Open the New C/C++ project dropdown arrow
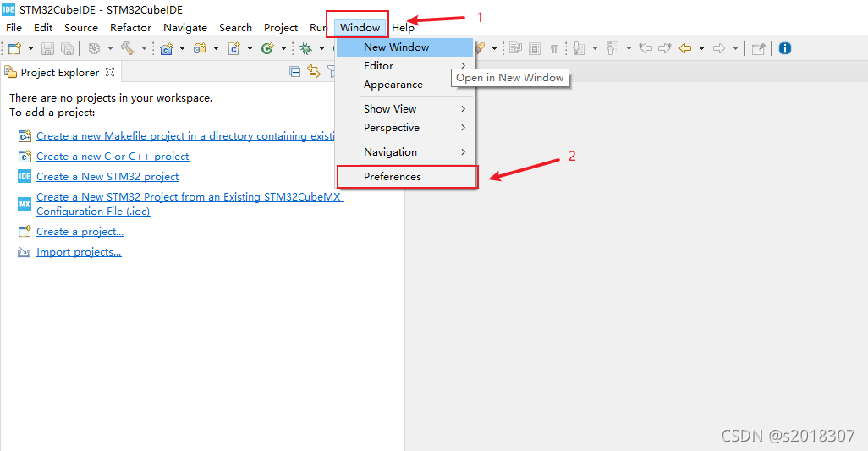This screenshot has width=868, height=451. point(182,49)
